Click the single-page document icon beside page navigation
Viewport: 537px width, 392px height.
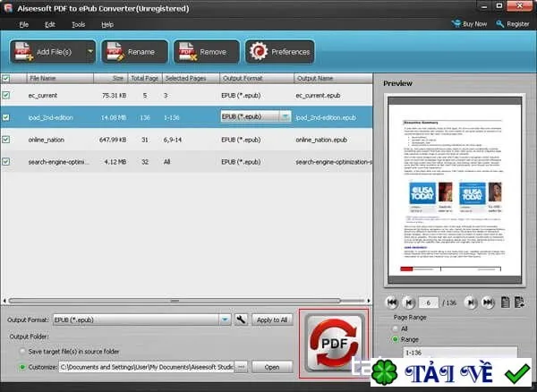[505, 302]
